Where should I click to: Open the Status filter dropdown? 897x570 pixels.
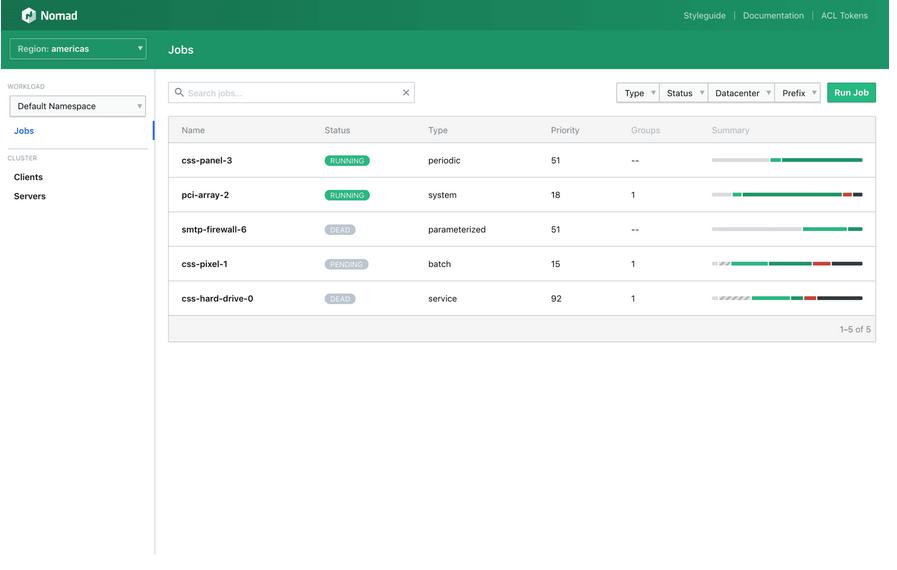pyautogui.click(x=683, y=93)
